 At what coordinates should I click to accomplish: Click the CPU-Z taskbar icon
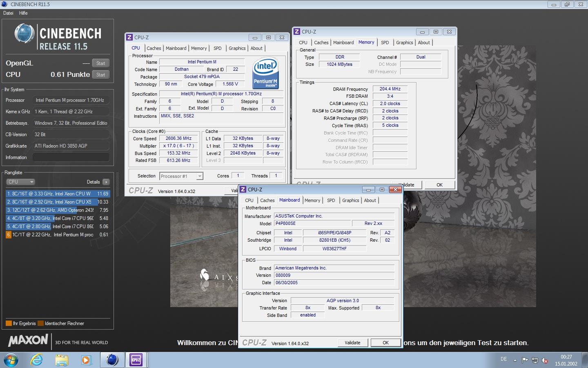coord(136,360)
